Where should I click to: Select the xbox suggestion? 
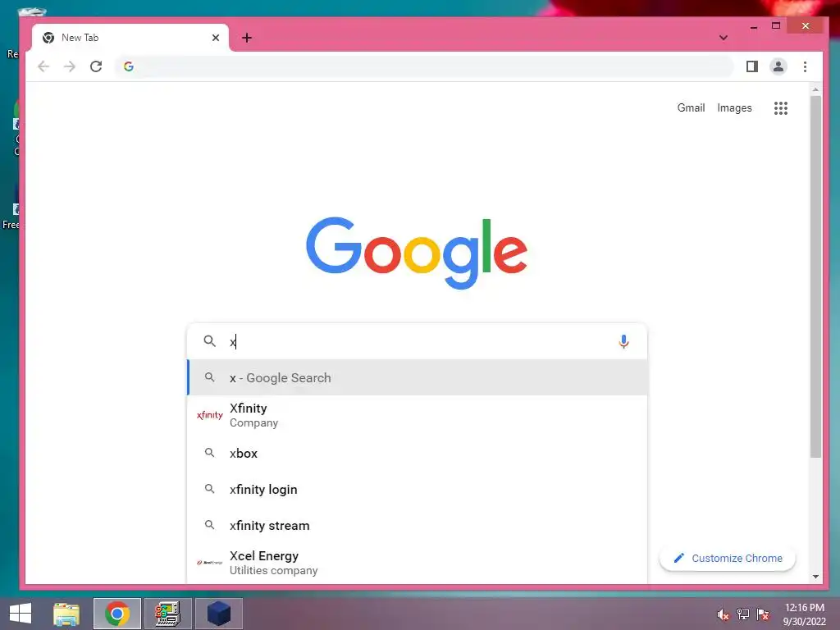tap(418, 453)
